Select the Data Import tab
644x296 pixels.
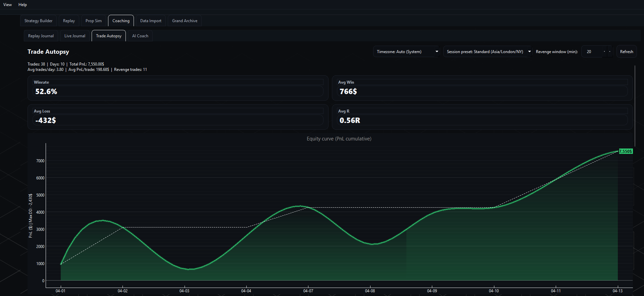[151, 21]
